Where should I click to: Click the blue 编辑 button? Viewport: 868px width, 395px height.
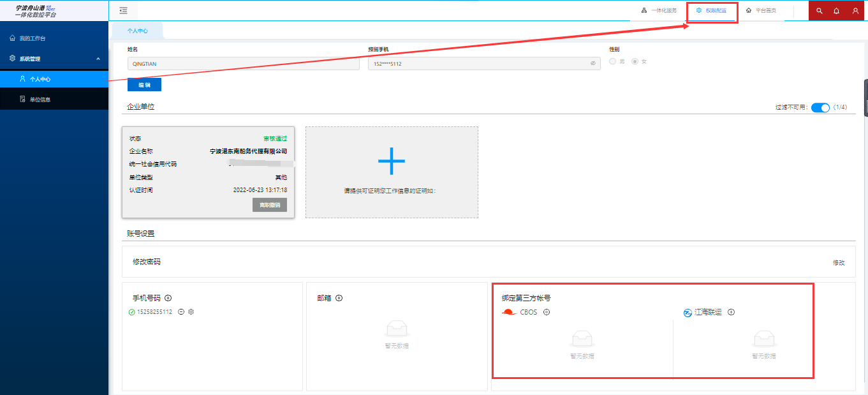[x=144, y=85]
